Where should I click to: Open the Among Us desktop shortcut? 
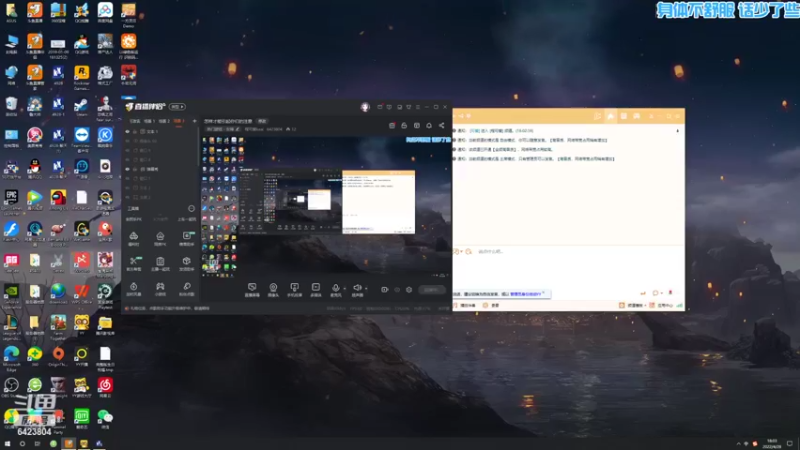click(58, 200)
